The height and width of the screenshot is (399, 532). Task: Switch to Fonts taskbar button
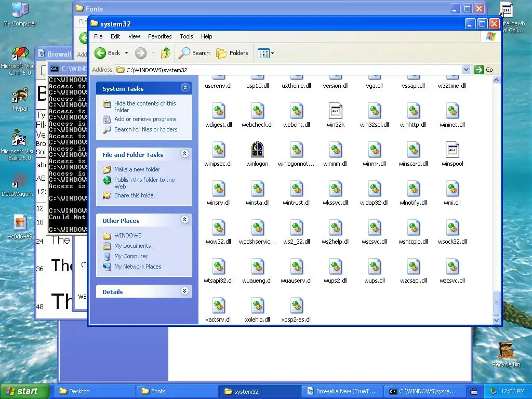coord(177,391)
